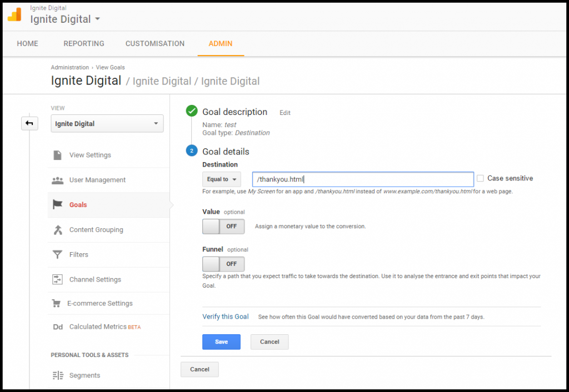Viewport: 569px width, 392px height.
Task: Switch to the Reporting tab
Action: pos(84,44)
